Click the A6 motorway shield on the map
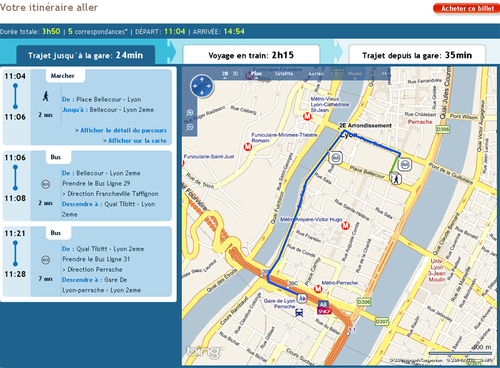Viewport: 500px width, 368px height. click(x=323, y=304)
